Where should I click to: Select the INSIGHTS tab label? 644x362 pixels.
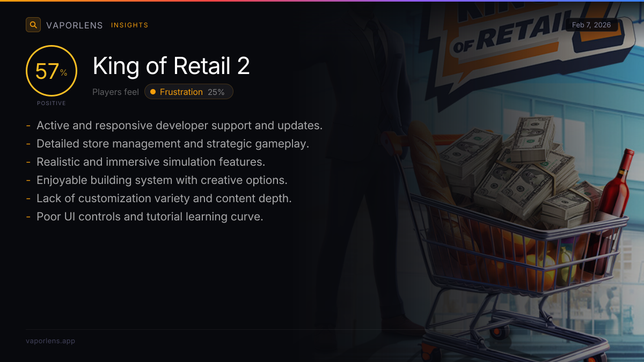(x=129, y=25)
